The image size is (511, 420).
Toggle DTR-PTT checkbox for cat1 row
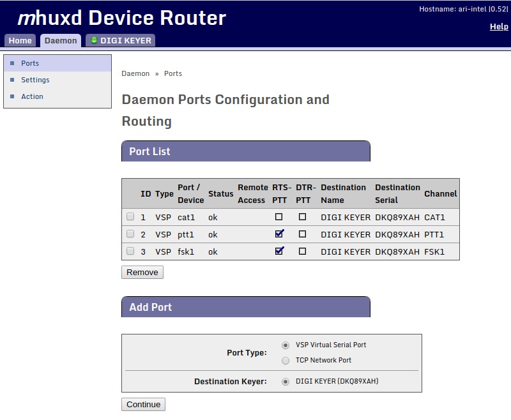302,217
